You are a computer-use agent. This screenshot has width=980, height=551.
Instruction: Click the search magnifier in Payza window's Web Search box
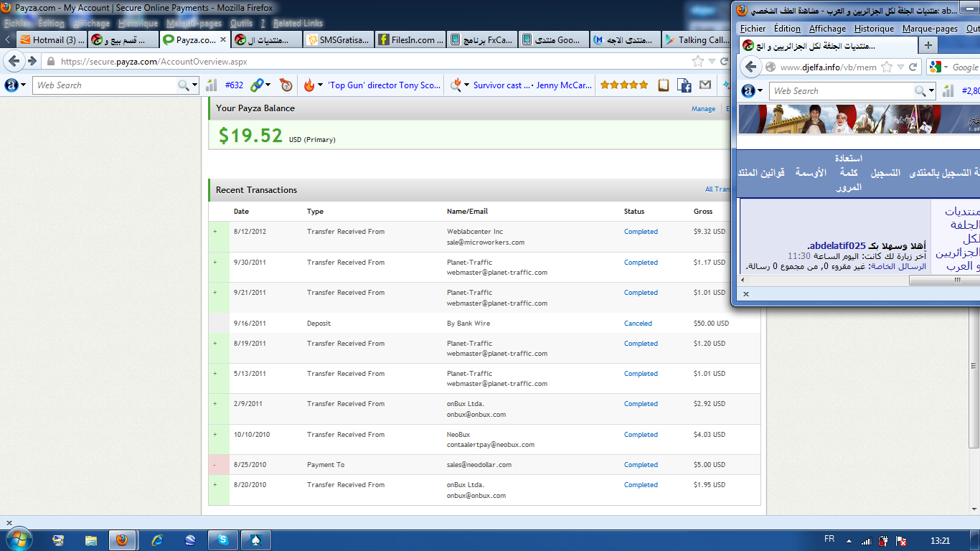pos(184,85)
